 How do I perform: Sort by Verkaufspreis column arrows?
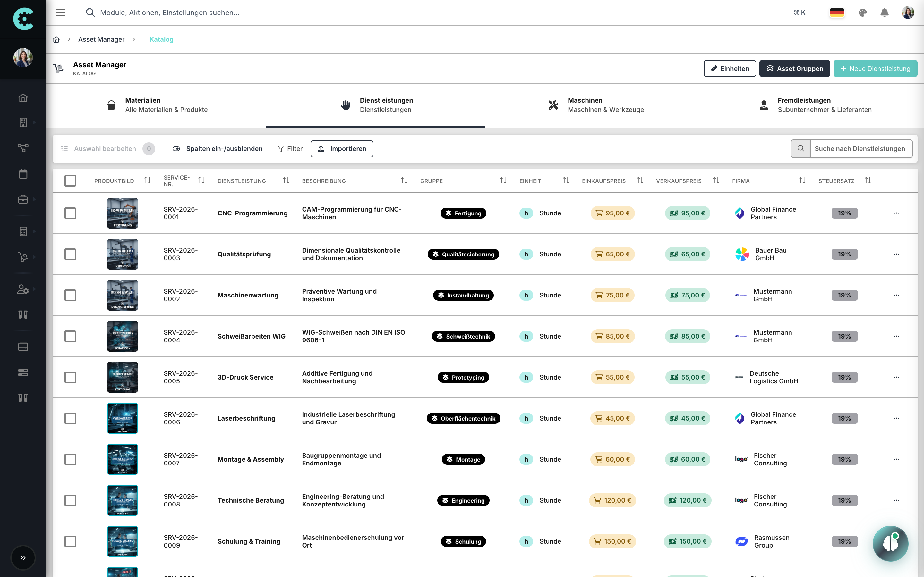pos(716,180)
